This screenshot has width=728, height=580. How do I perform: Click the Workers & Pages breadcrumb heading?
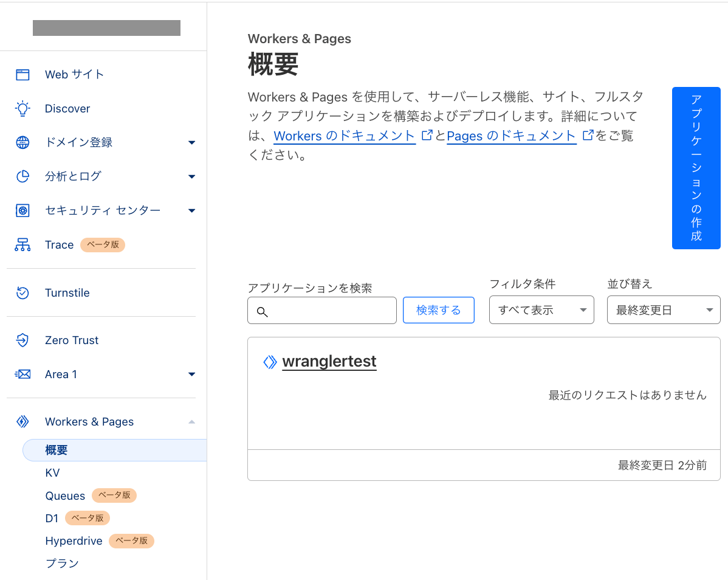click(x=300, y=38)
